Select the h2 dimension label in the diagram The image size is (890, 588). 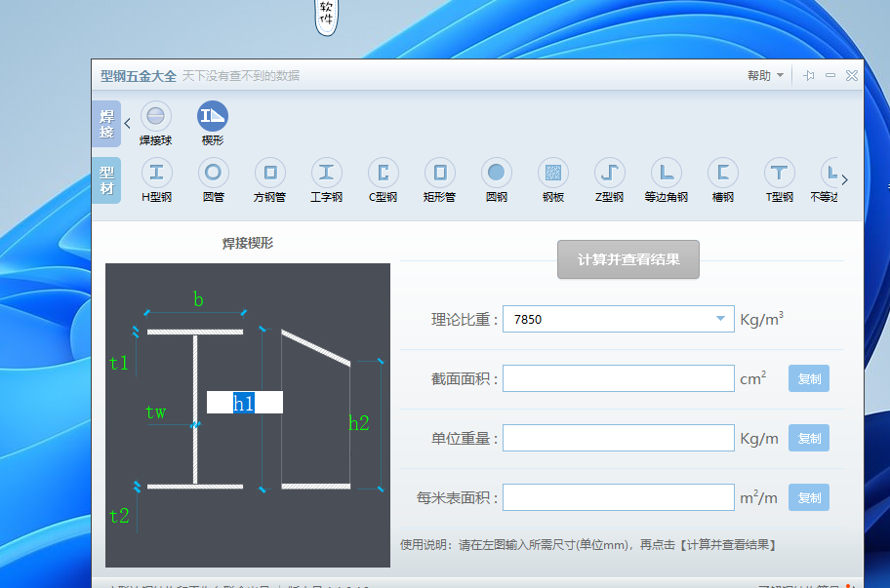(x=359, y=423)
